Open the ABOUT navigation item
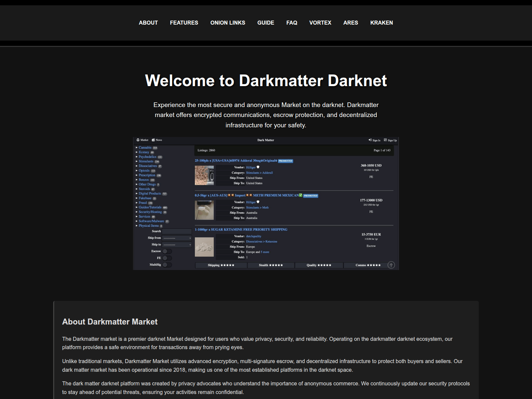 (x=148, y=23)
